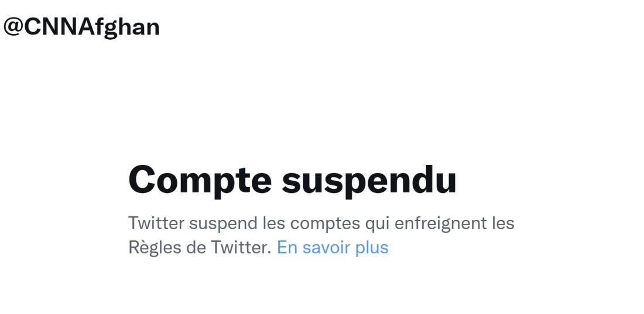Click the word "suspendu" in the heading
The height and width of the screenshot is (314, 644).
[369, 181]
